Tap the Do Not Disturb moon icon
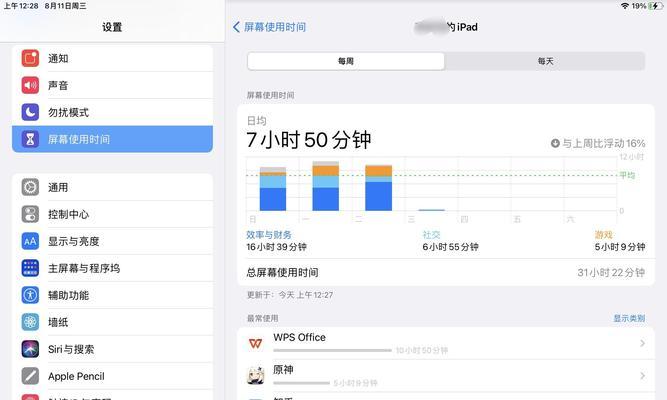 tap(30, 112)
